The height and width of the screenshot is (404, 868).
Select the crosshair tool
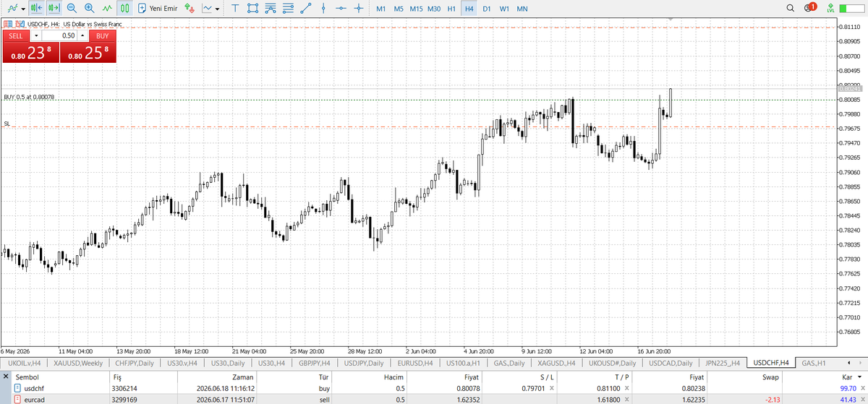[x=358, y=9]
